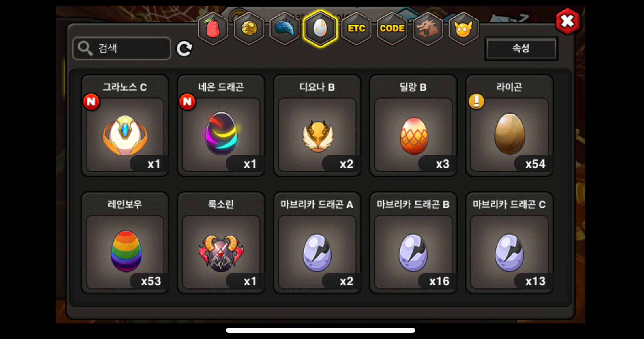Select the golden gem category tab
The image size is (644, 340).
(249, 28)
